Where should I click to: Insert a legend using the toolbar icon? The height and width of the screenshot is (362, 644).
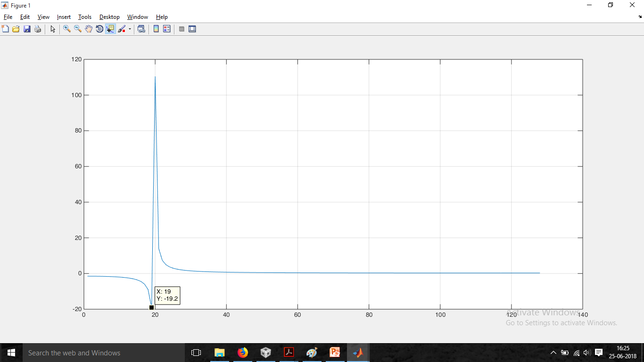point(166,29)
